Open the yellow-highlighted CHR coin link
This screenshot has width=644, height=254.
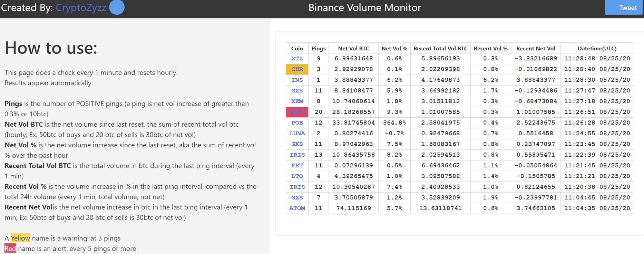point(297,69)
